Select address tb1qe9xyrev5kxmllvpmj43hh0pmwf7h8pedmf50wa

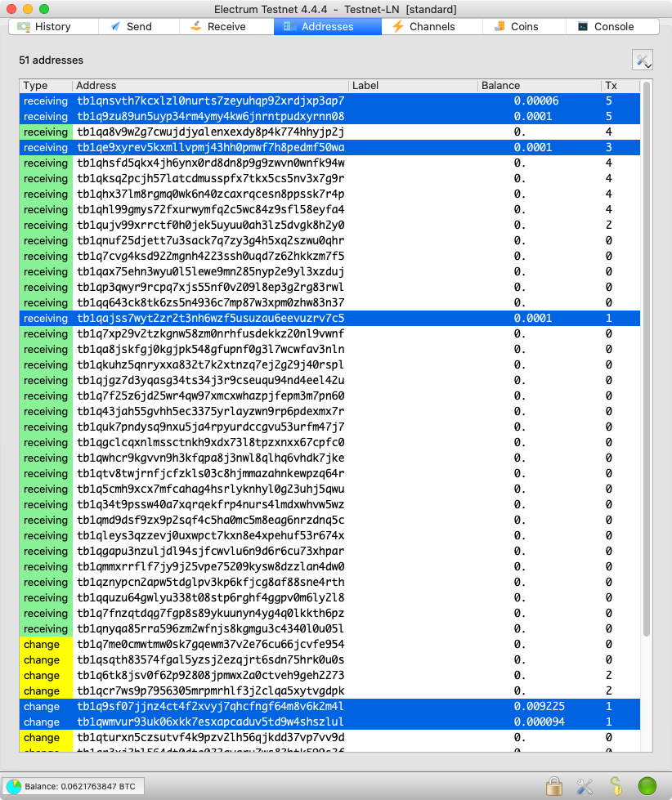click(329, 147)
